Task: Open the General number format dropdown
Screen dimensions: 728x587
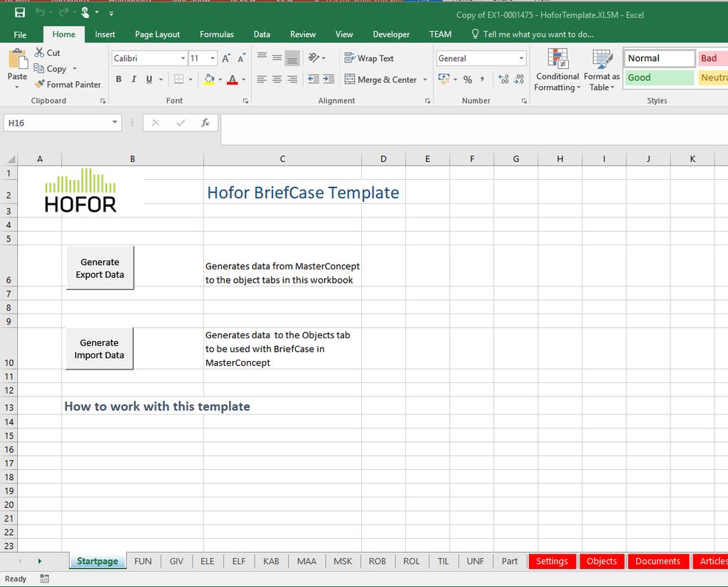Action: (x=521, y=58)
